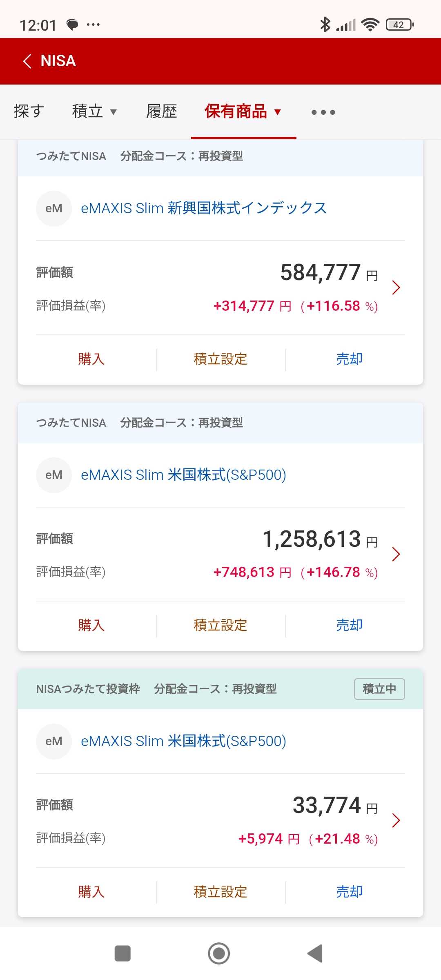
Task: Open 積立設定 for the 新興国株式インデックス fund
Action: [x=220, y=359]
